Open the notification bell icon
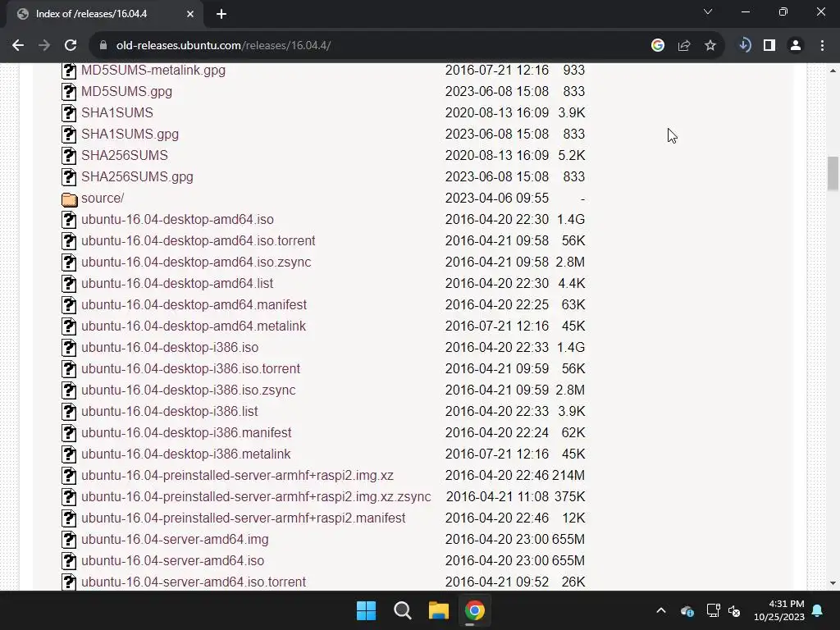Screen dimensions: 840x630 pos(818,610)
